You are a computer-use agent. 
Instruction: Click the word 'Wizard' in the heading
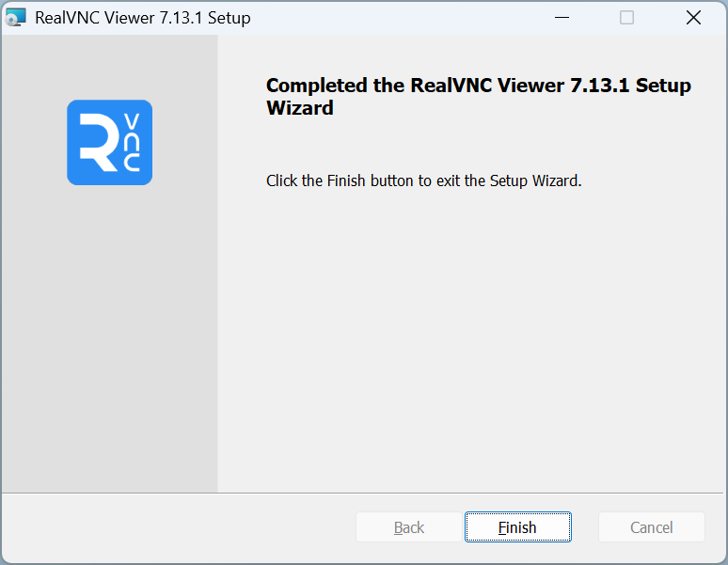[x=299, y=108]
